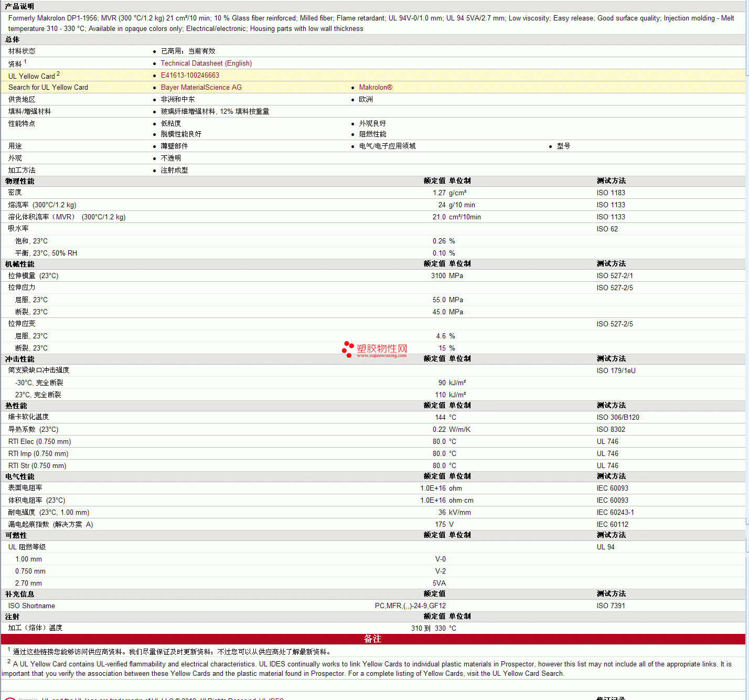Screen dimensions: 749x700
Task: Select the melt temperature range 310 到 330
Action: pyautogui.click(x=429, y=629)
